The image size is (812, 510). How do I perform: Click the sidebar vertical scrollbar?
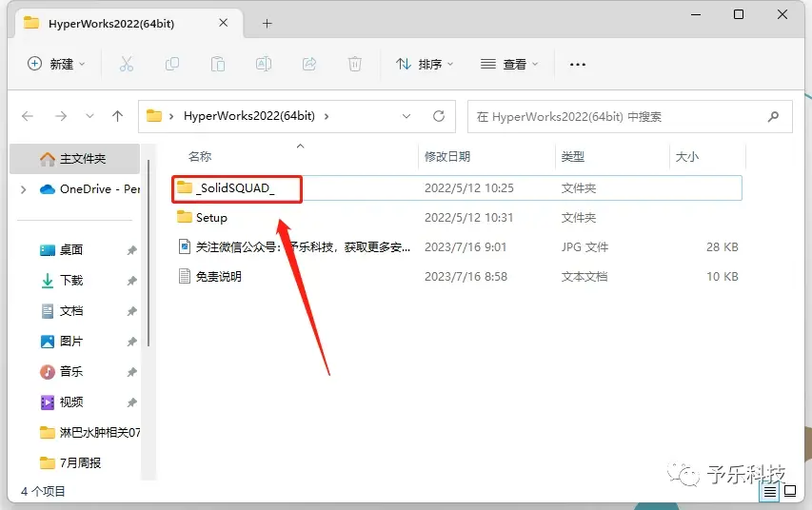pos(149,253)
